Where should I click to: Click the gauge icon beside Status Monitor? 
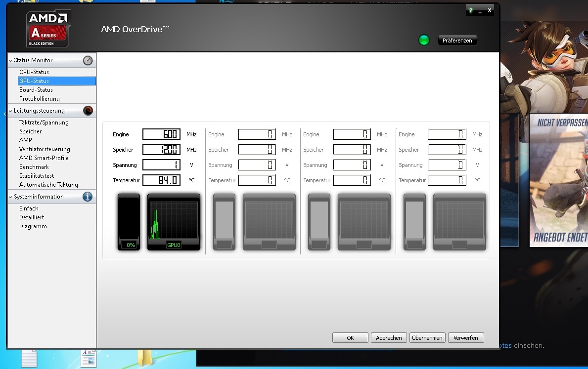pyautogui.click(x=88, y=60)
